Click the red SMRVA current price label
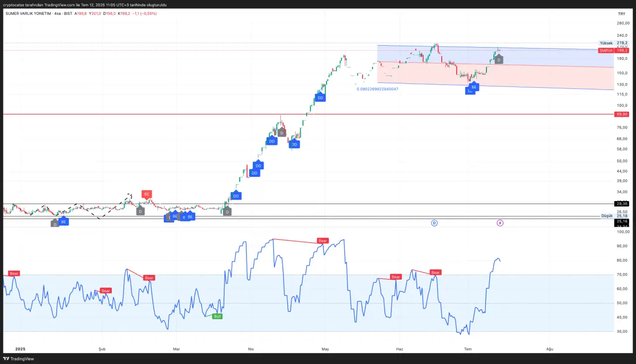The height and width of the screenshot is (364, 636). click(x=606, y=51)
